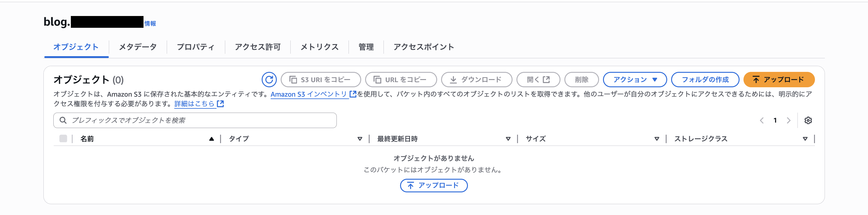Switch to the プロパティ tab
Image resolution: width=868 pixels, height=215 pixels.
[x=195, y=47]
